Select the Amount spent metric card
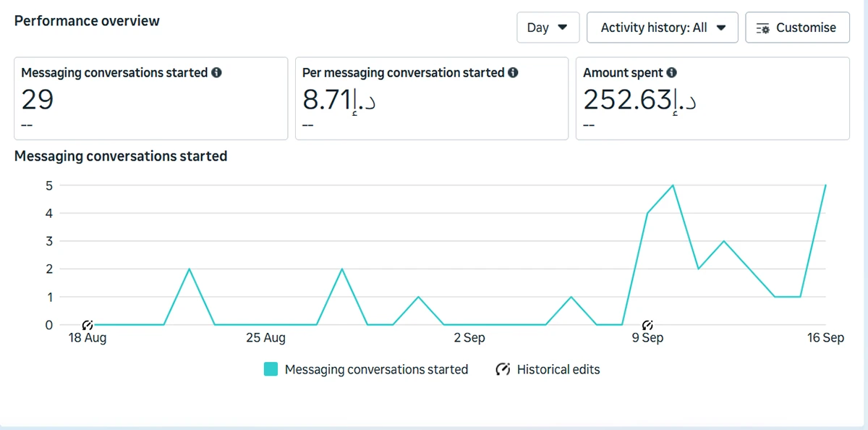The image size is (868, 430). 712,98
